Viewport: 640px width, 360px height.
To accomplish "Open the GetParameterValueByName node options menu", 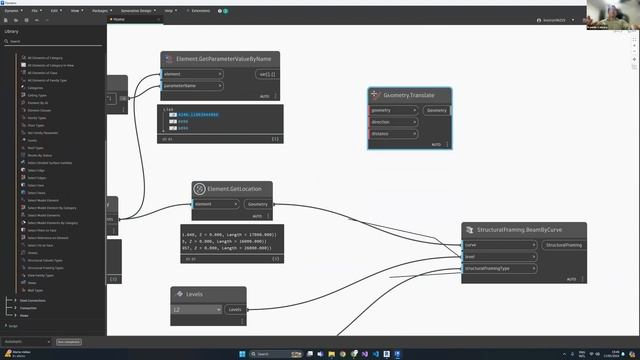I will (x=276, y=96).
